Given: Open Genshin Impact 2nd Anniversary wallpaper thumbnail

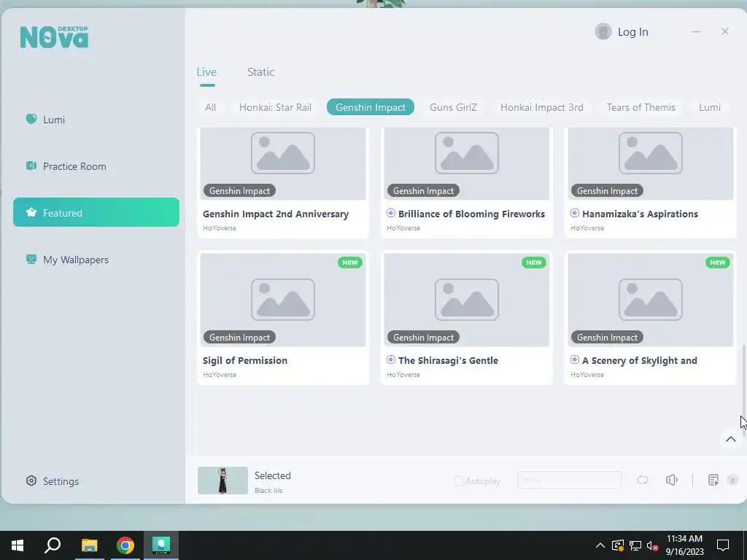Looking at the screenshot, I should [x=283, y=163].
